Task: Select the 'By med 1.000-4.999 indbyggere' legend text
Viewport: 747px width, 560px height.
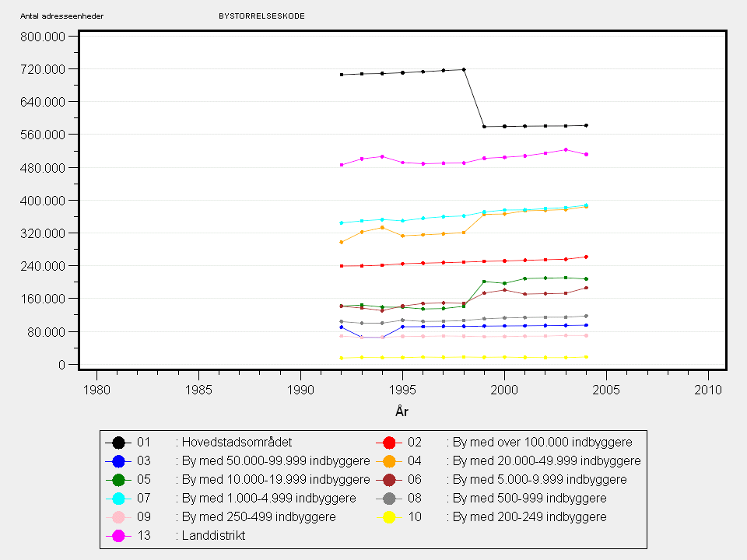Action: point(268,499)
